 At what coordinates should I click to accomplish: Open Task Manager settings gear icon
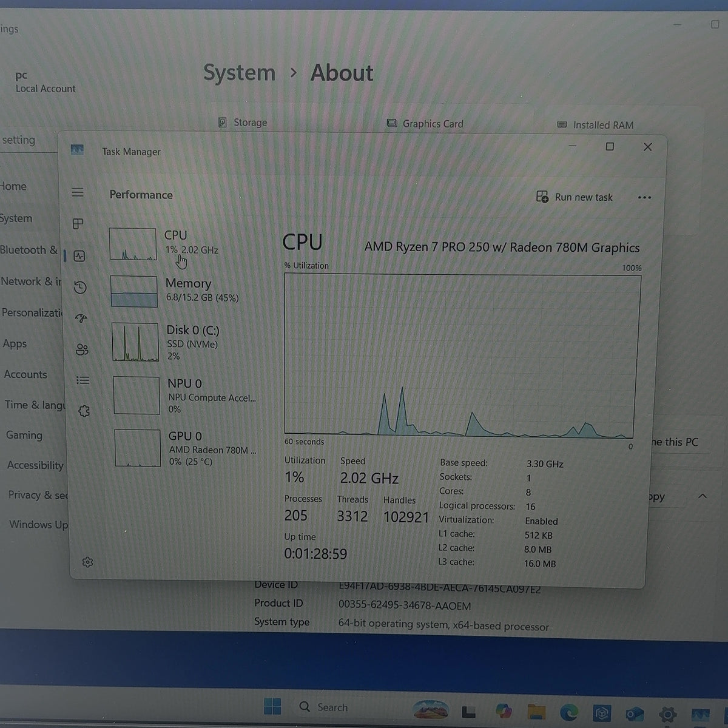pyautogui.click(x=87, y=562)
